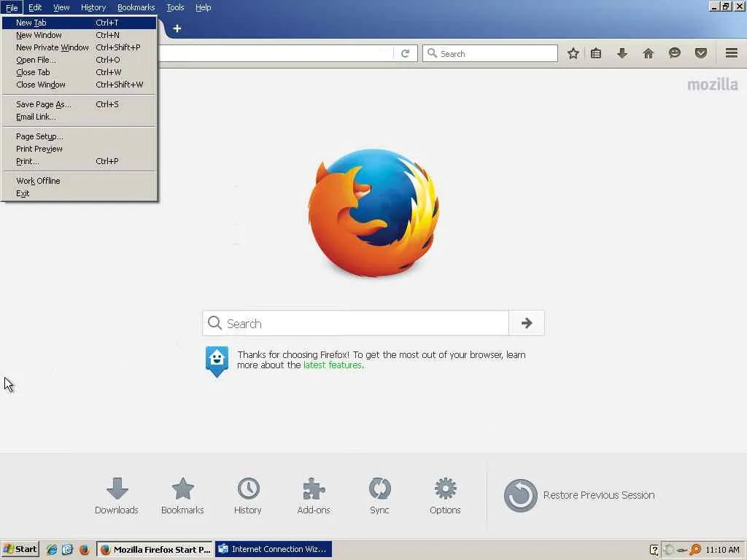Viewport: 747px width, 560px height.
Task: Open Page Setup... from File menu
Action: pyautogui.click(x=79, y=136)
